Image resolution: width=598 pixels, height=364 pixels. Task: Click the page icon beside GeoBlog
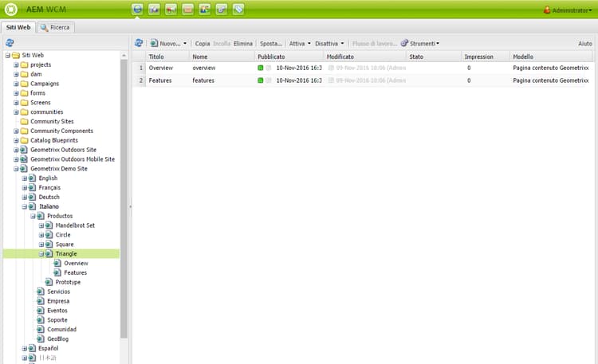41,339
